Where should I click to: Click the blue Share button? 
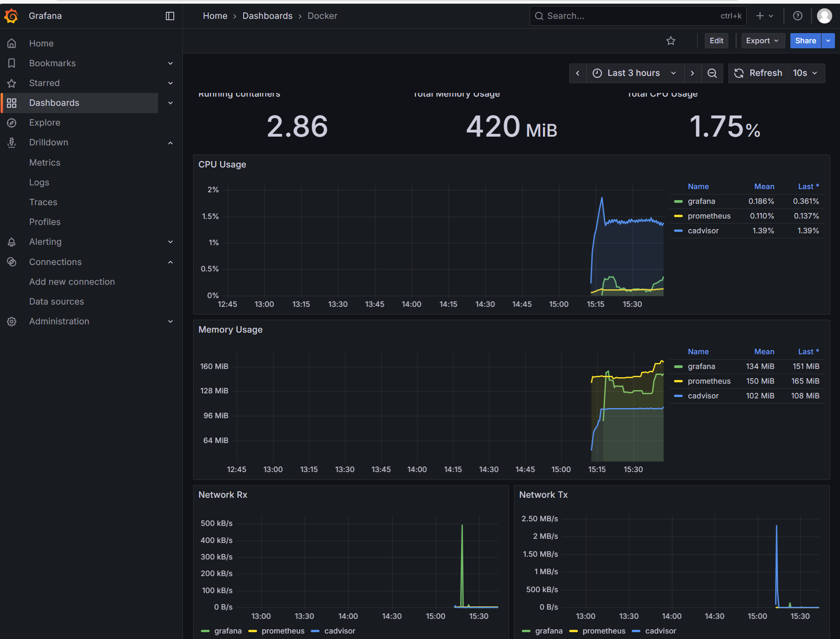click(806, 41)
